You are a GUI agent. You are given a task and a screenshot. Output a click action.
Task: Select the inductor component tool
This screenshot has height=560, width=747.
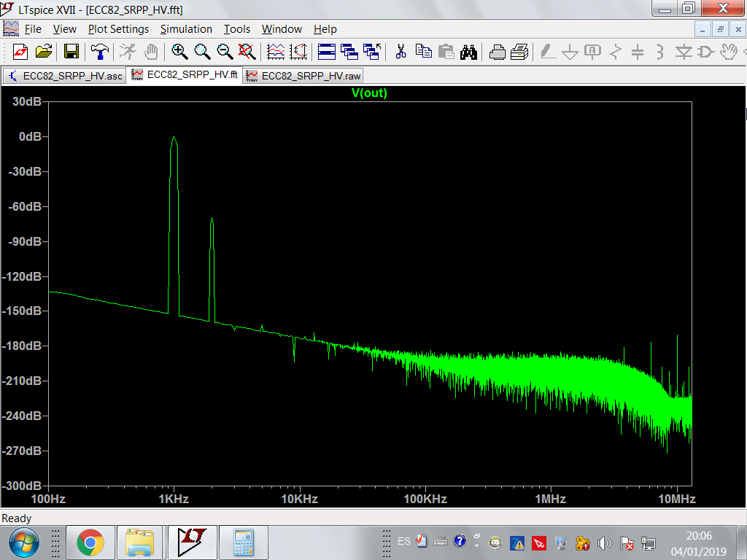[x=659, y=52]
